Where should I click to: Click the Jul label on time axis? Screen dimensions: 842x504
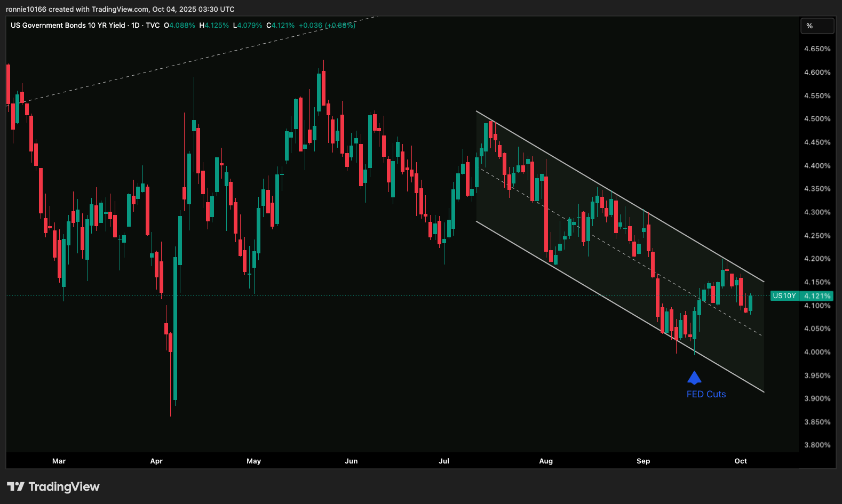pos(443,461)
